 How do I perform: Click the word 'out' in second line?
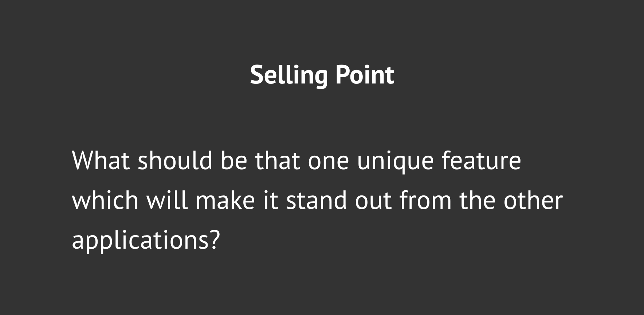coord(373,201)
